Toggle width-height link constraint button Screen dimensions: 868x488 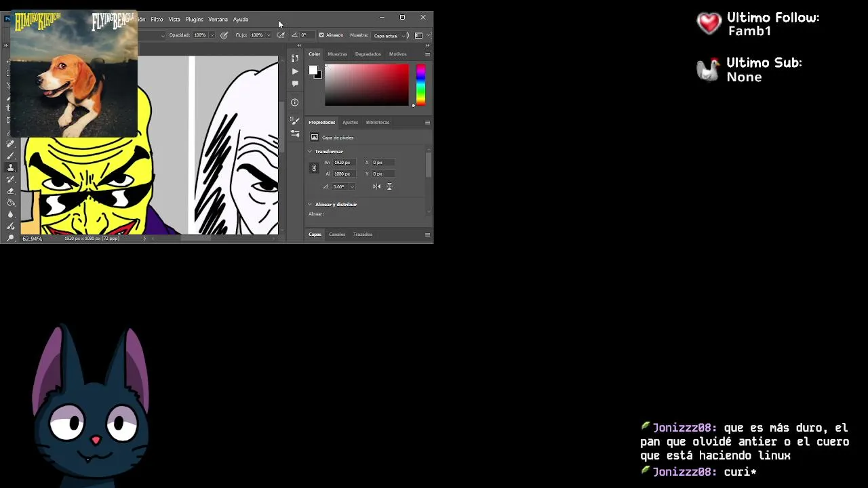tap(313, 167)
